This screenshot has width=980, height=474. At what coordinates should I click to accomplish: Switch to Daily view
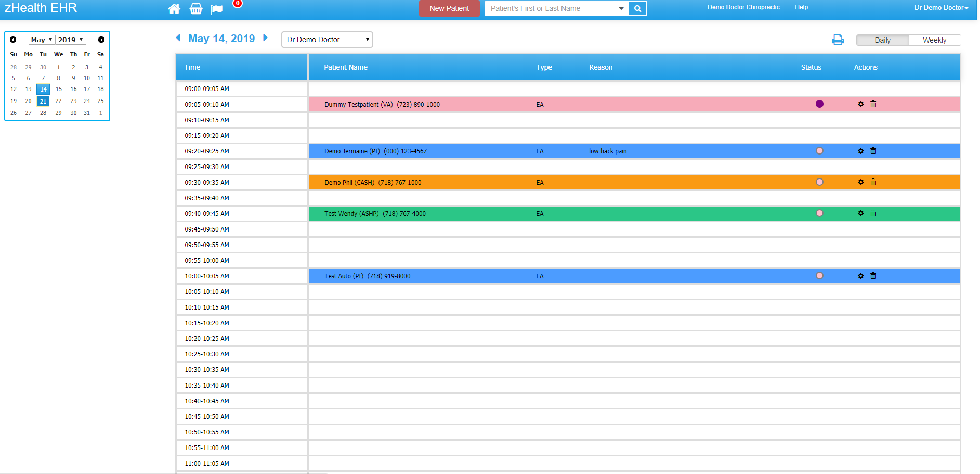(882, 40)
